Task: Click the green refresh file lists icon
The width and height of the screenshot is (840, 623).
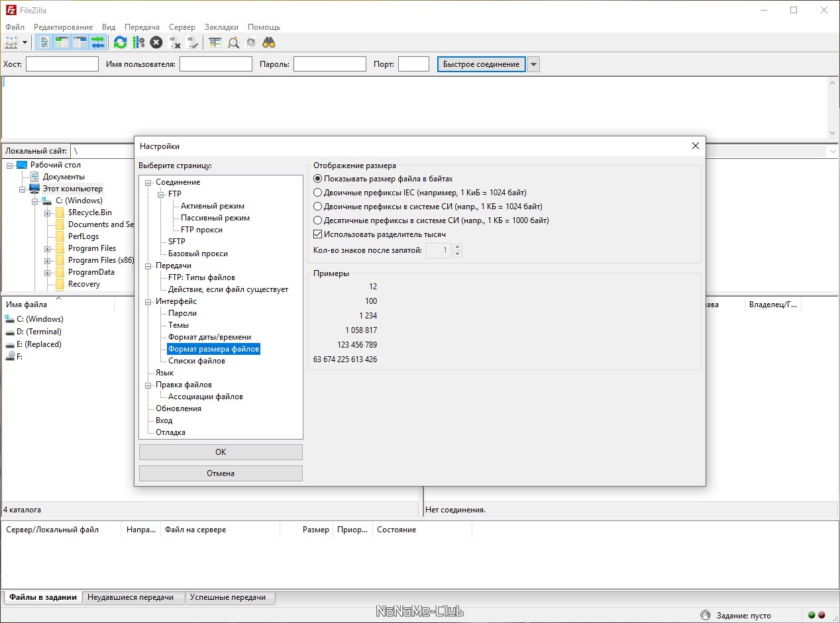Action: [120, 42]
